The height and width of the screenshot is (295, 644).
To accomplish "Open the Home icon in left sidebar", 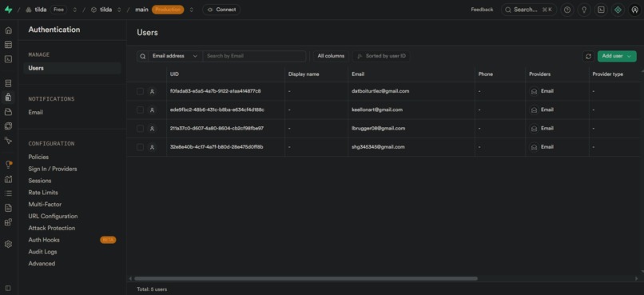I will (8, 30).
